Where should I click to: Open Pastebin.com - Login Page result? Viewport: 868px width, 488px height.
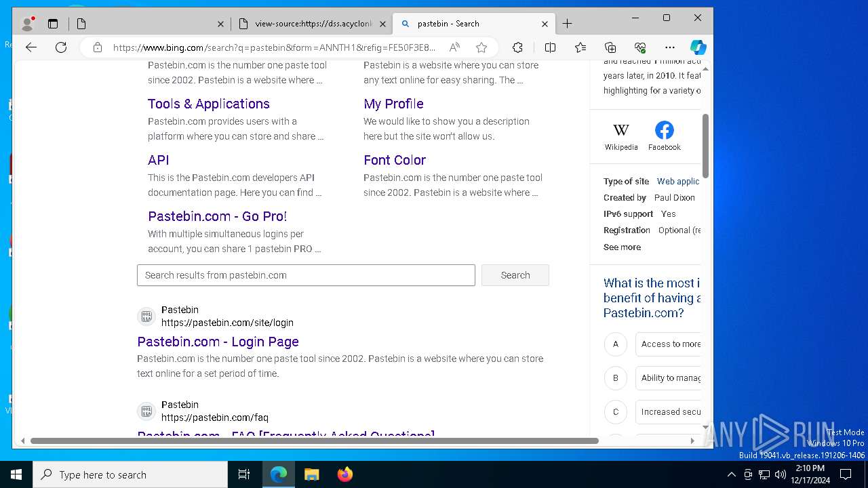tap(218, 342)
